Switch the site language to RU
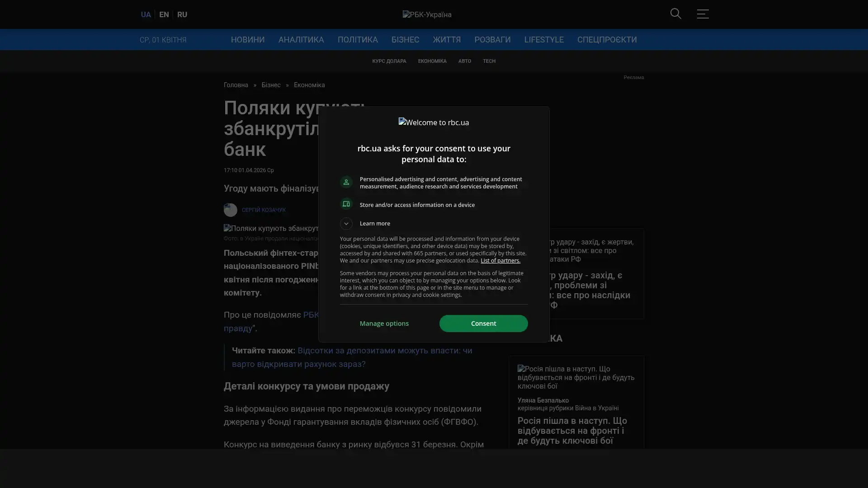868x488 pixels. point(182,14)
